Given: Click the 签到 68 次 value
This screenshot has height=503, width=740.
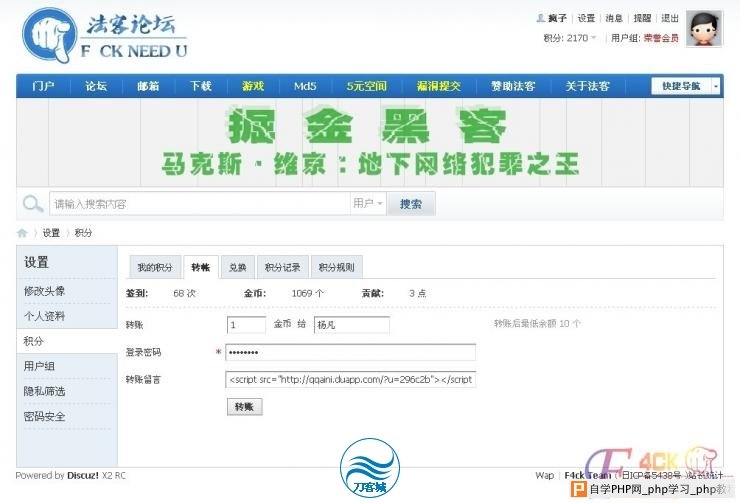Looking at the screenshot, I should pos(184,293).
